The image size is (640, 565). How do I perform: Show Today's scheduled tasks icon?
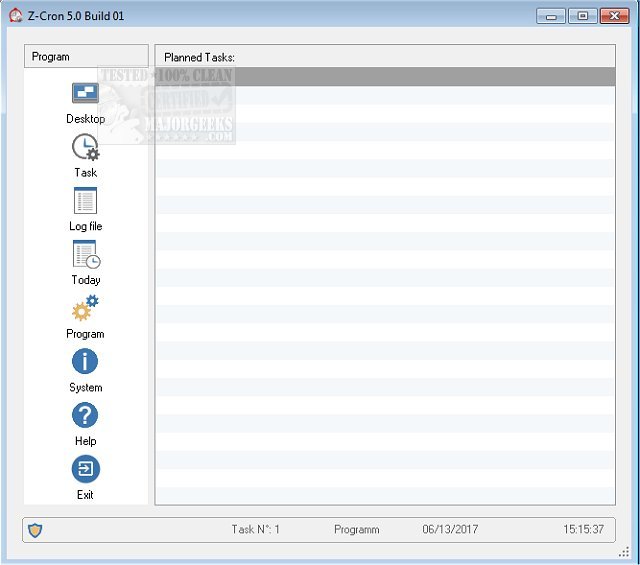click(x=86, y=254)
